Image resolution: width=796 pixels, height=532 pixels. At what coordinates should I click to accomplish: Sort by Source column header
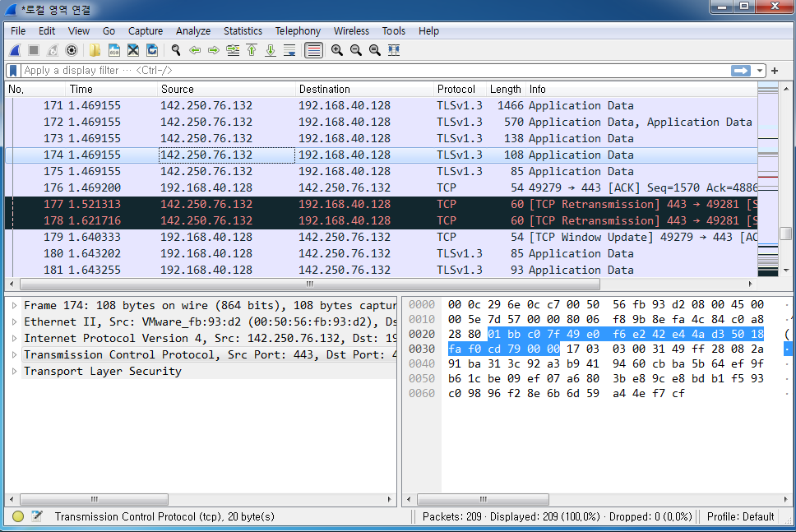pyautogui.click(x=226, y=90)
